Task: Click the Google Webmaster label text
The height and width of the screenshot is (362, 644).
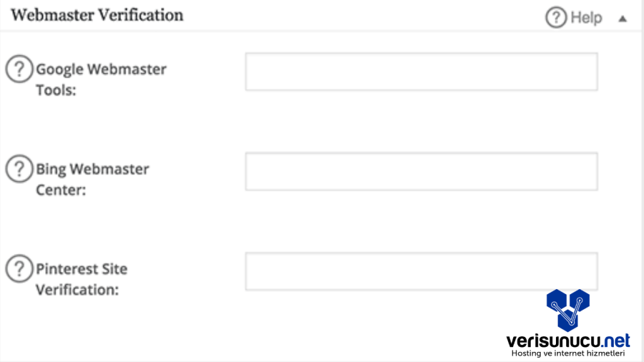Action: click(101, 69)
